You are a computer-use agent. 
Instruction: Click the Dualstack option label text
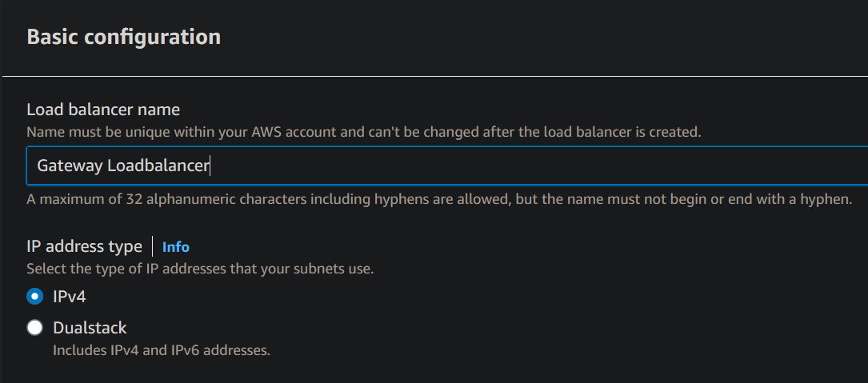tap(90, 328)
